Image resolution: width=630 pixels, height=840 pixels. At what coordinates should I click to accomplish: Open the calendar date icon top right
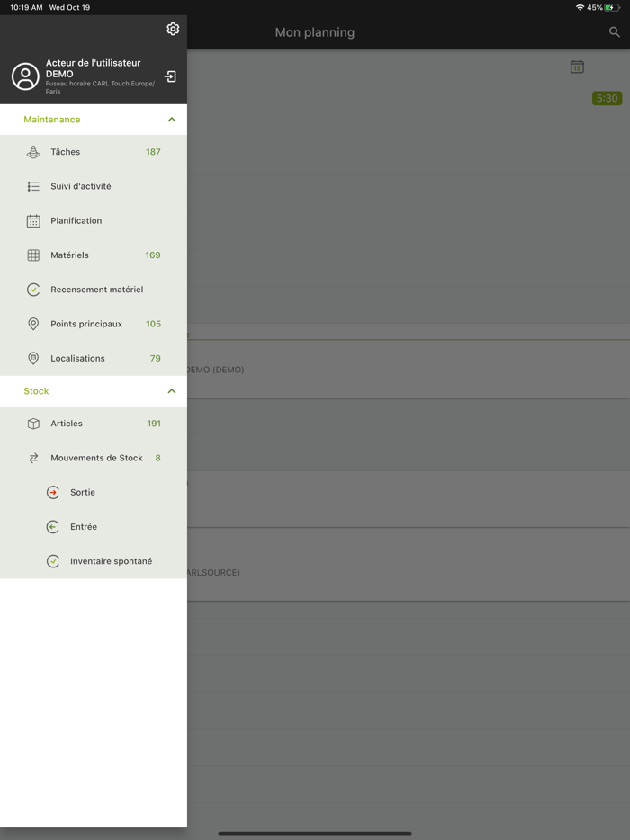[x=577, y=67]
